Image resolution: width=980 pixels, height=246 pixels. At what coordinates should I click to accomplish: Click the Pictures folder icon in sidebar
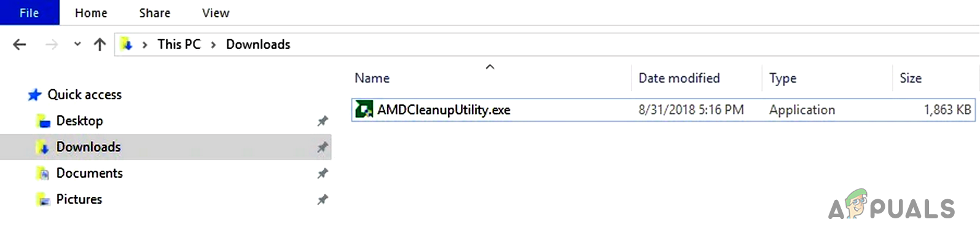pos(43,200)
